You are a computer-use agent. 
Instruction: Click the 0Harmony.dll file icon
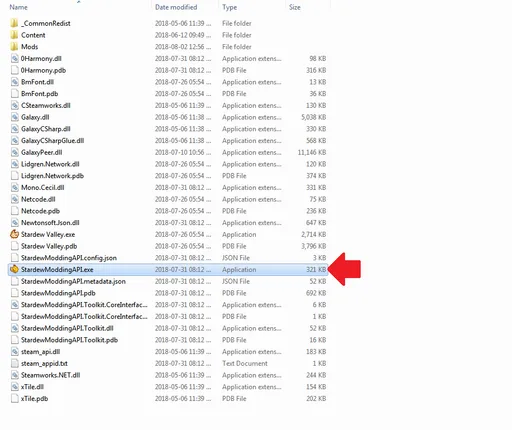click(14, 59)
